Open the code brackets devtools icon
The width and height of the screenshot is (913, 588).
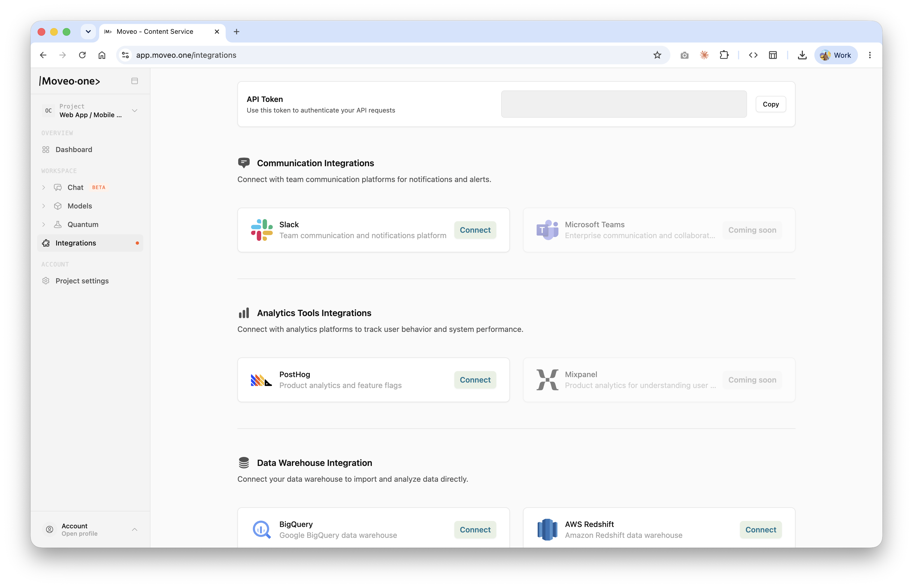point(753,55)
